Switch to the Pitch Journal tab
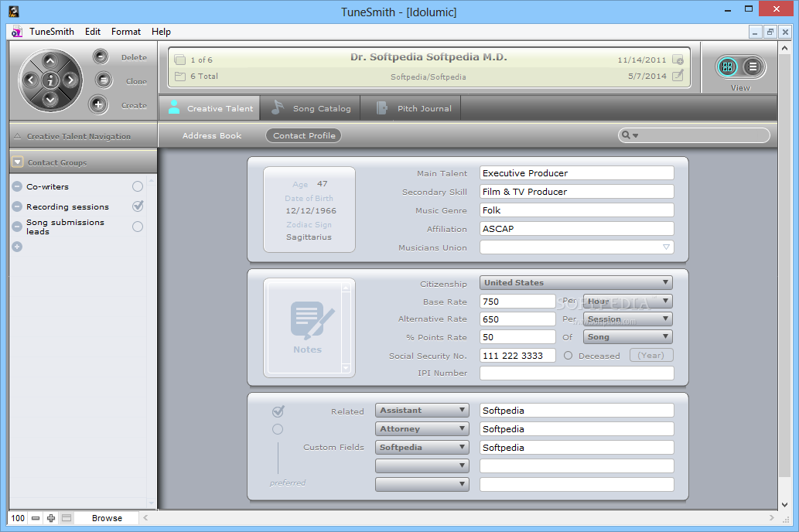Image resolution: width=799 pixels, height=532 pixels. [411, 108]
